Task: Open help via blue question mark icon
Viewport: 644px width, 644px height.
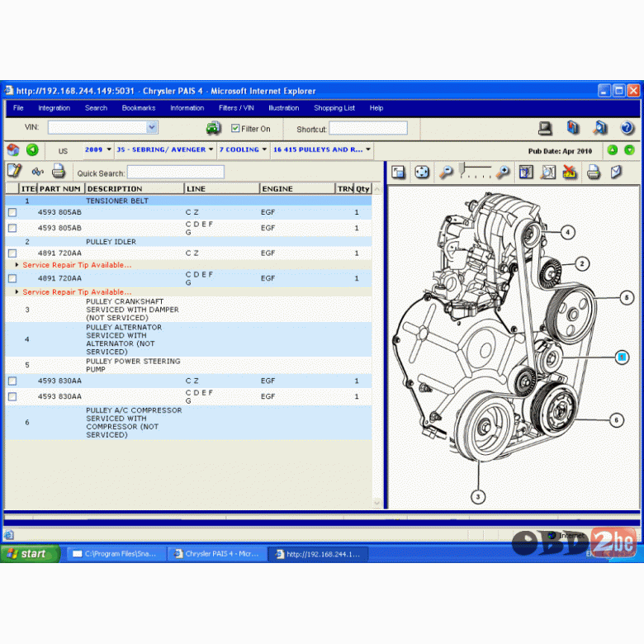Action: [x=627, y=128]
